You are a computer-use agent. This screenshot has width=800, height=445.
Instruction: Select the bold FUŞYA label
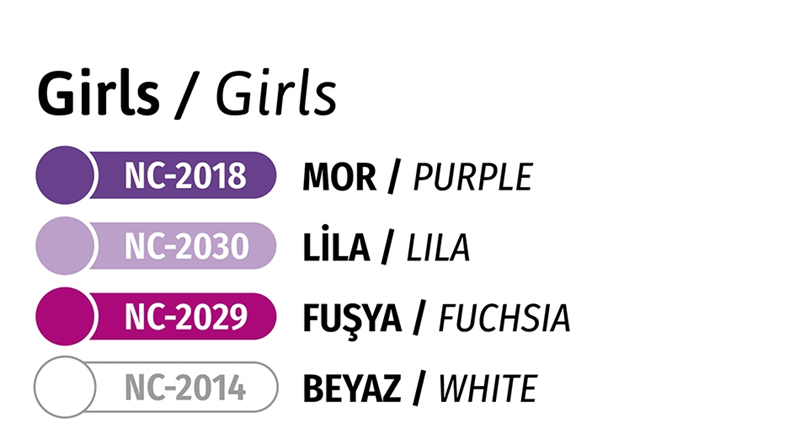(352, 317)
